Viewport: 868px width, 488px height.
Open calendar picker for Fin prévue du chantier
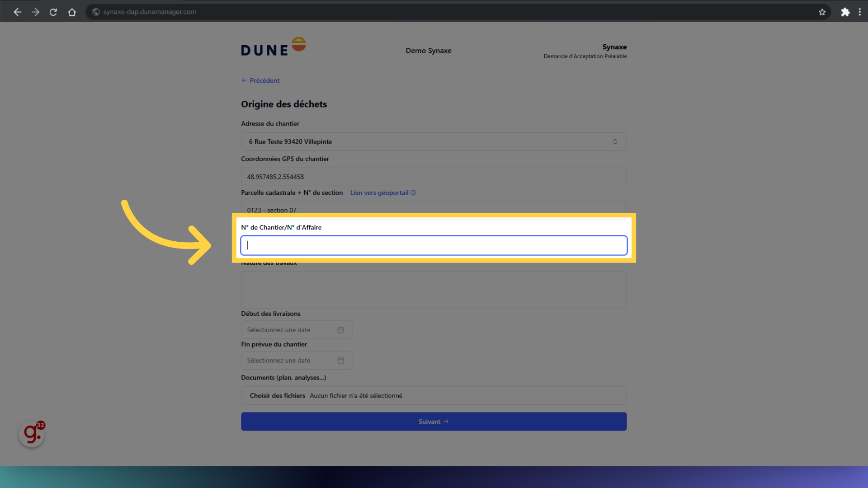(341, 360)
